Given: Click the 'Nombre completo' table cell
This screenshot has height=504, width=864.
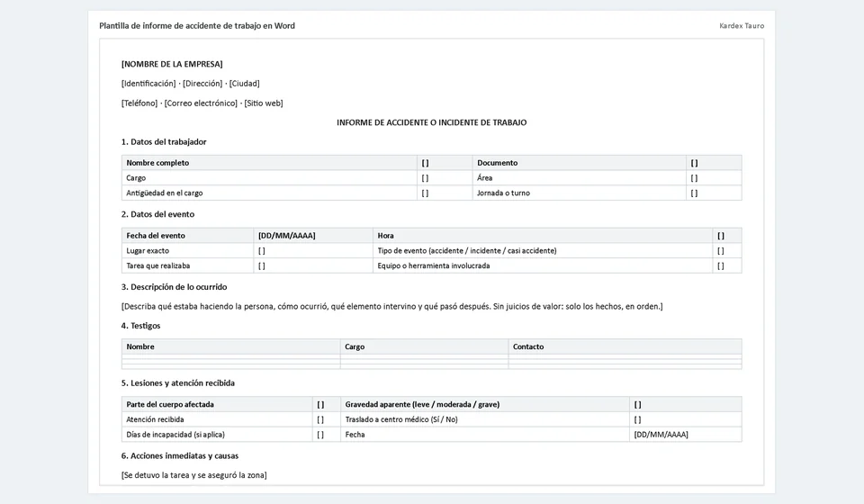Looking at the screenshot, I should click(269, 163).
